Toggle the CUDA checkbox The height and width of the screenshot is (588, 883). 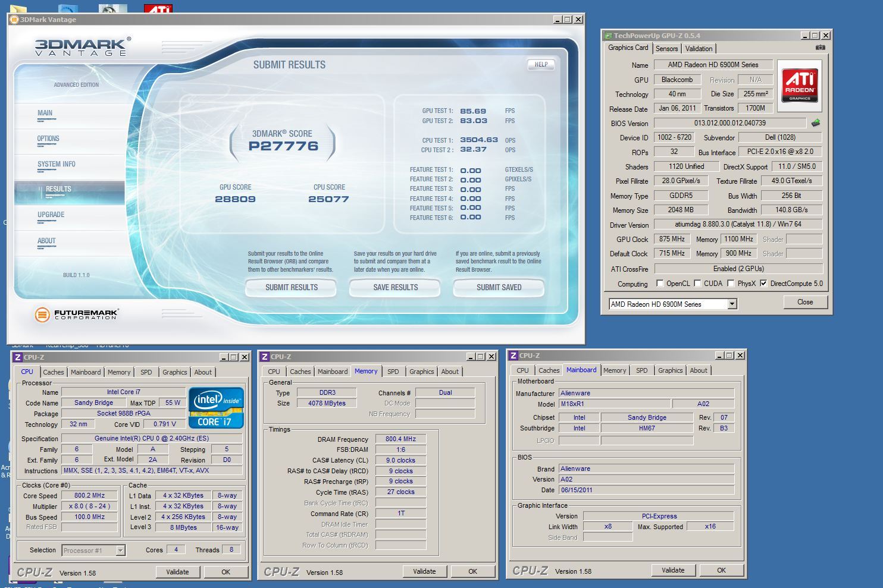pos(697,283)
